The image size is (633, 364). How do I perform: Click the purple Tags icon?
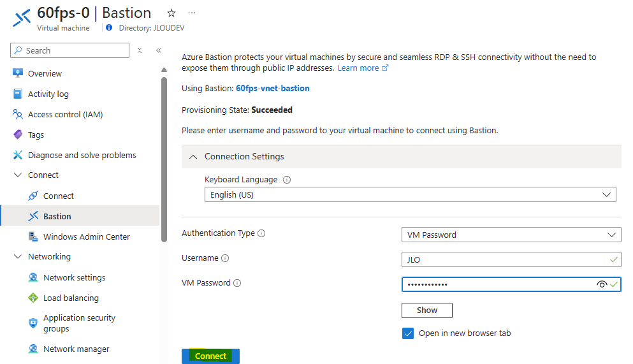[18, 135]
